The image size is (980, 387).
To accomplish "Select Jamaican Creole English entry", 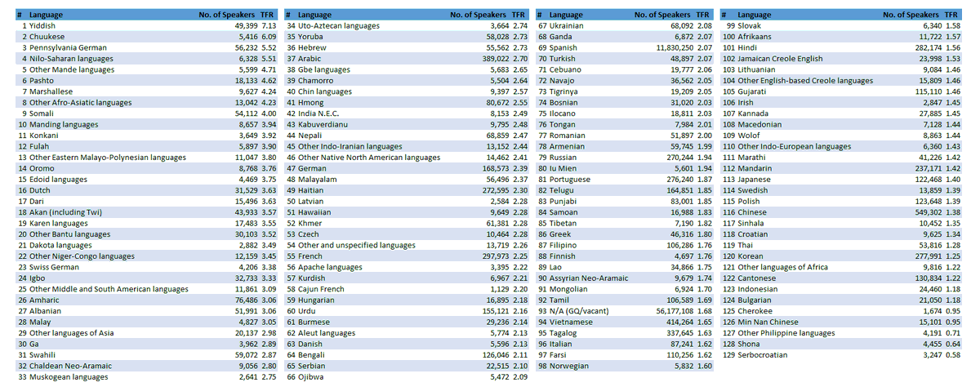I will point(780,59).
